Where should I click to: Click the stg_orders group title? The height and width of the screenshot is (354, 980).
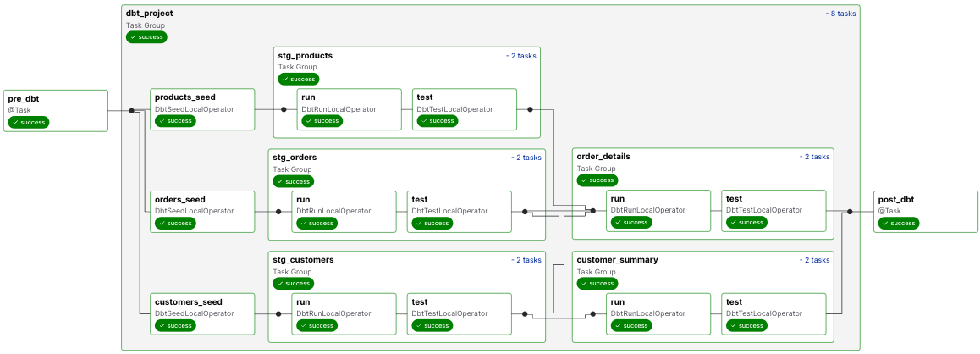coord(295,158)
